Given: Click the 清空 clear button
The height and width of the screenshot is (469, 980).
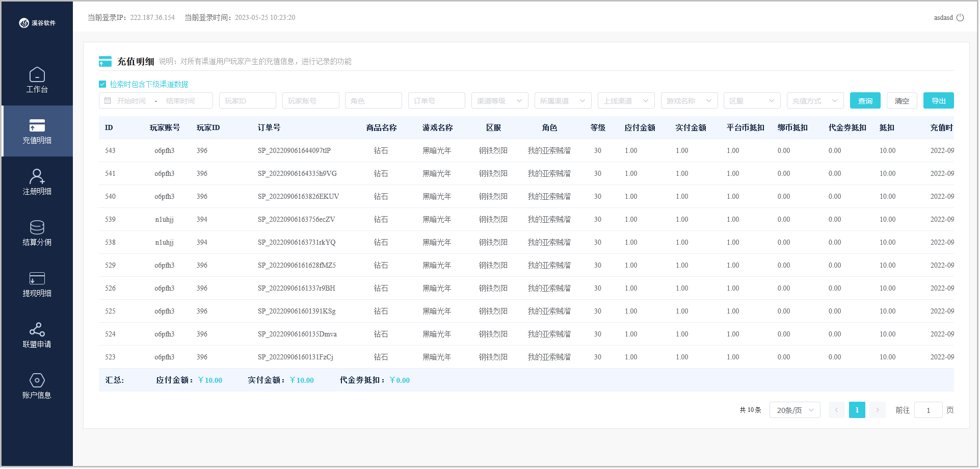Looking at the screenshot, I should tap(902, 101).
